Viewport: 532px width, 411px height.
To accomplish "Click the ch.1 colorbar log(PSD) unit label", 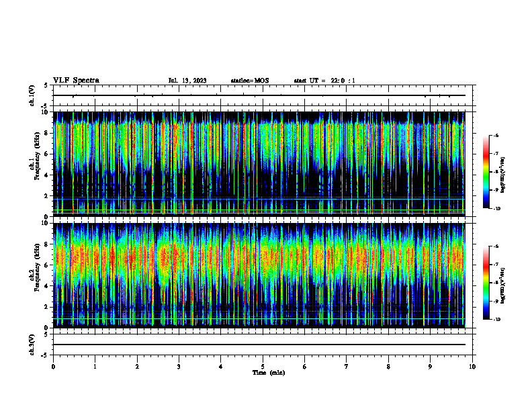I will (503, 175).
